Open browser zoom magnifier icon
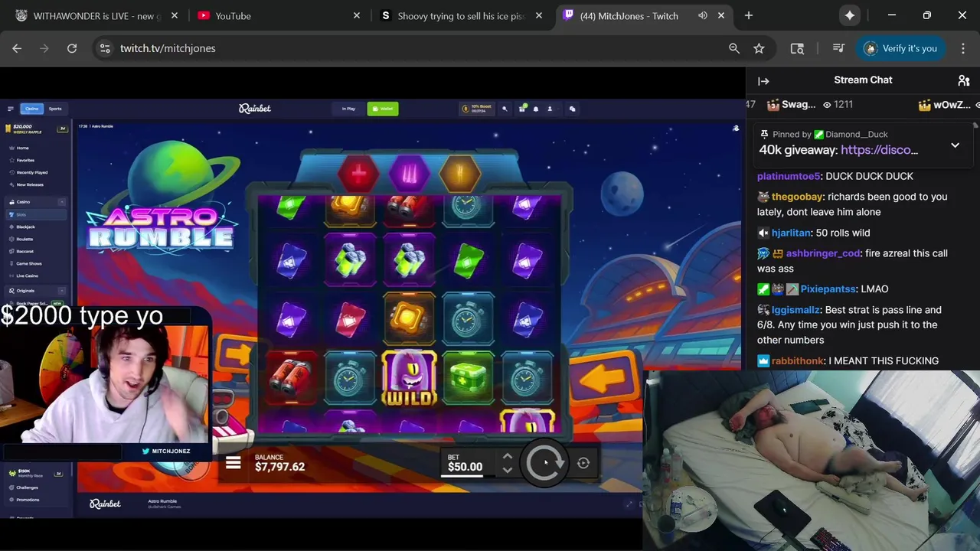 (x=734, y=48)
